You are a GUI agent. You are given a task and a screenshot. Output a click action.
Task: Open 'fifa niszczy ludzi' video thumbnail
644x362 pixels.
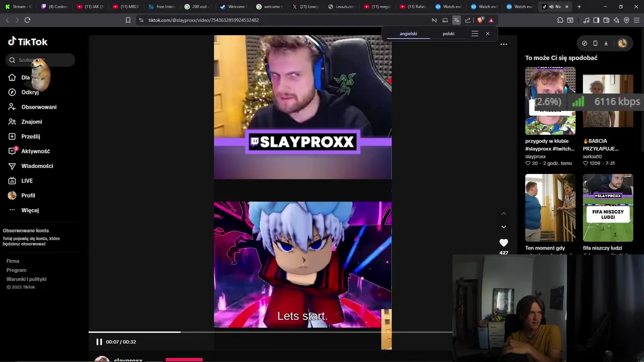tap(608, 208)
